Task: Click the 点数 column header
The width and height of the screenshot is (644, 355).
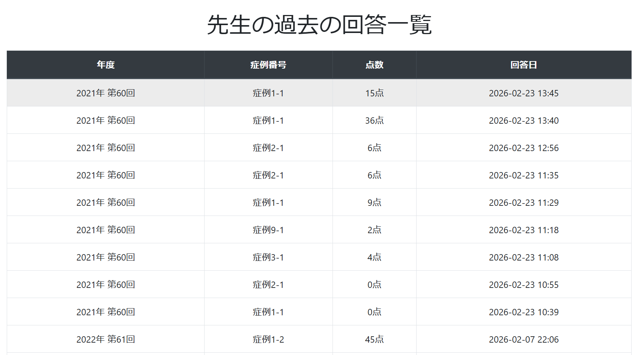Action: 374,65
